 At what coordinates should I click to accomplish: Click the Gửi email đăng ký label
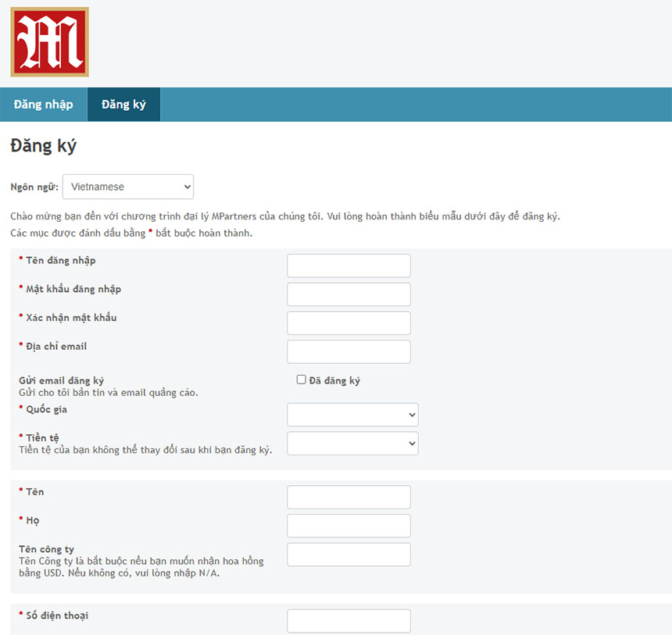click(x=61, y=380)
